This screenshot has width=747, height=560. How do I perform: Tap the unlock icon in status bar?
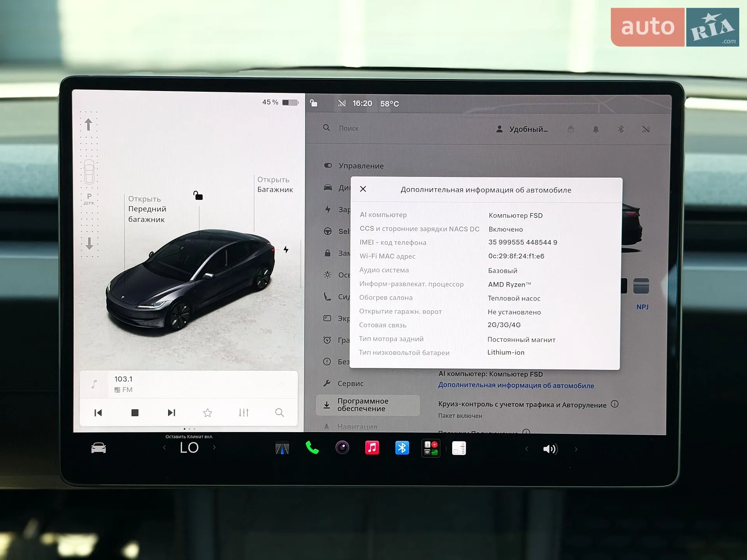tap(314, 103)
